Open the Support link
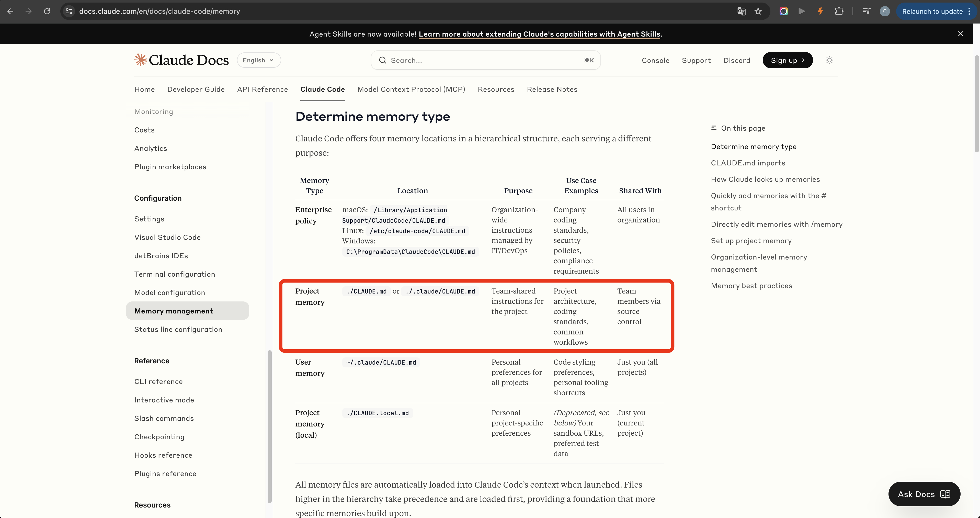Screen dimensions: 980x518 coord(696,61)
